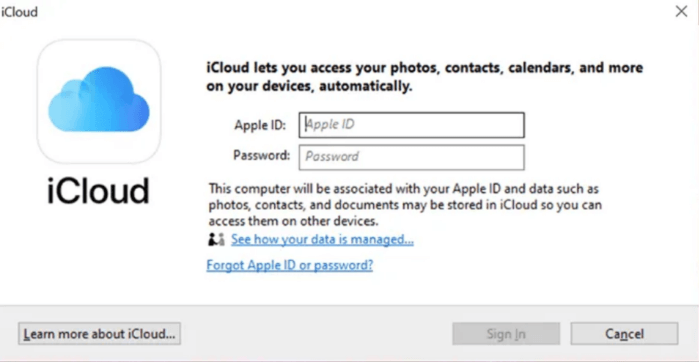Close the iCloud sign-in window
This screenshot has width=699, height=362.
pyautogui.click(x=681, y=12)
